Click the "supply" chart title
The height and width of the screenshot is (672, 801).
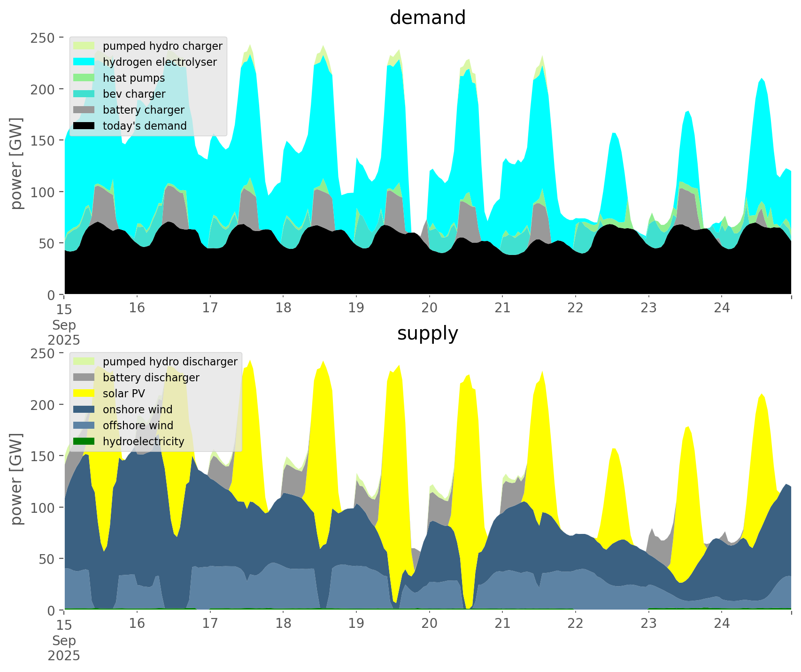click(x=427, y=333)
